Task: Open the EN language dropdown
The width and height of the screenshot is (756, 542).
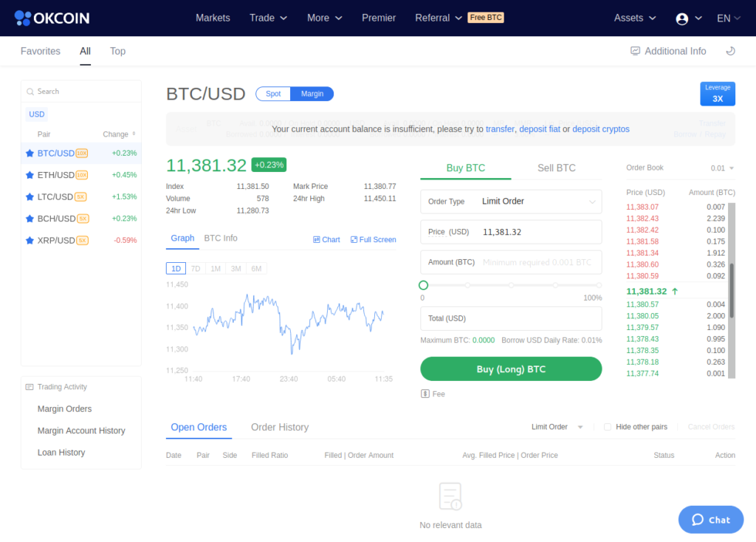Action: coord(729,18)
